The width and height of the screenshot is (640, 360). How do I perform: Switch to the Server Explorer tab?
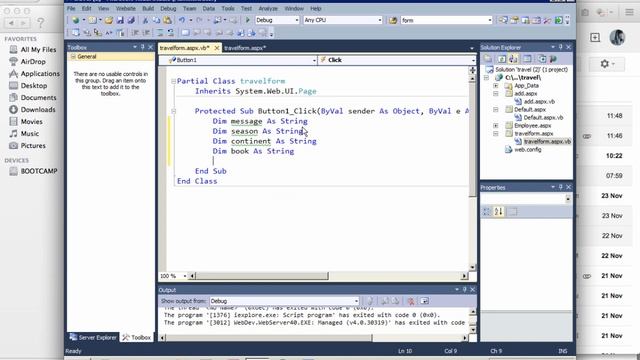pos(93,338)
